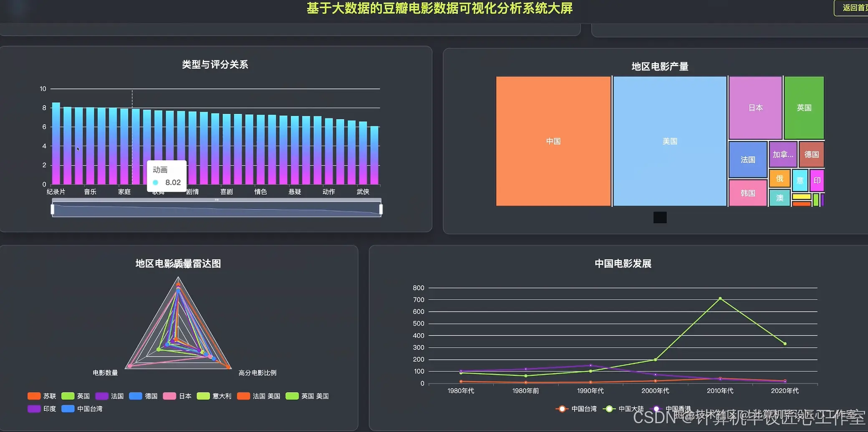
Task: Click the data zoom slider under type chart
Action: 217,208
